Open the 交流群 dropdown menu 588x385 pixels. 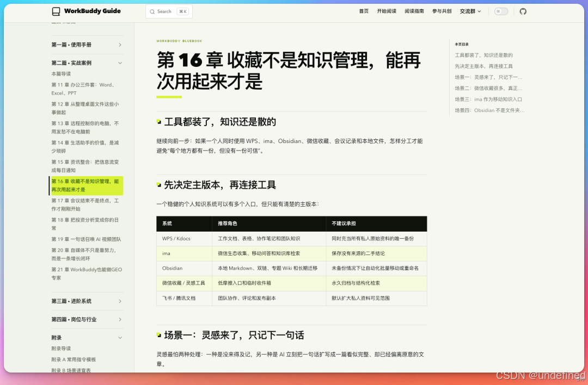(x=470, y=11)
